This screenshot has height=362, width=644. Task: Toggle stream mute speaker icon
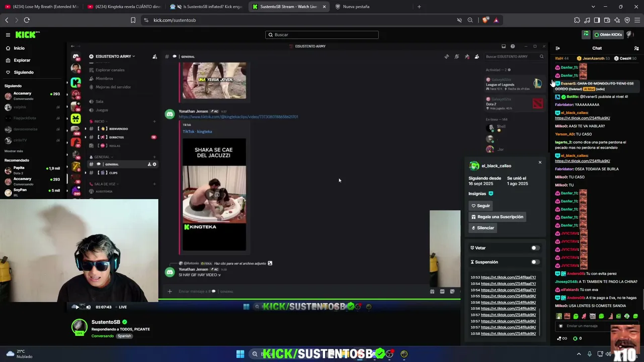[89, 307]
